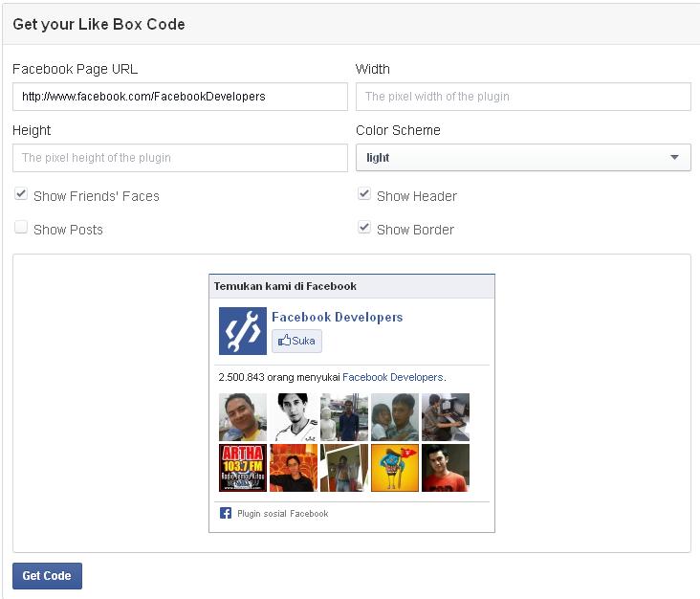Viewport: 700px width, 599px height.
Task: Open the Color Scheme dropdown set to light
Action: 523,157
